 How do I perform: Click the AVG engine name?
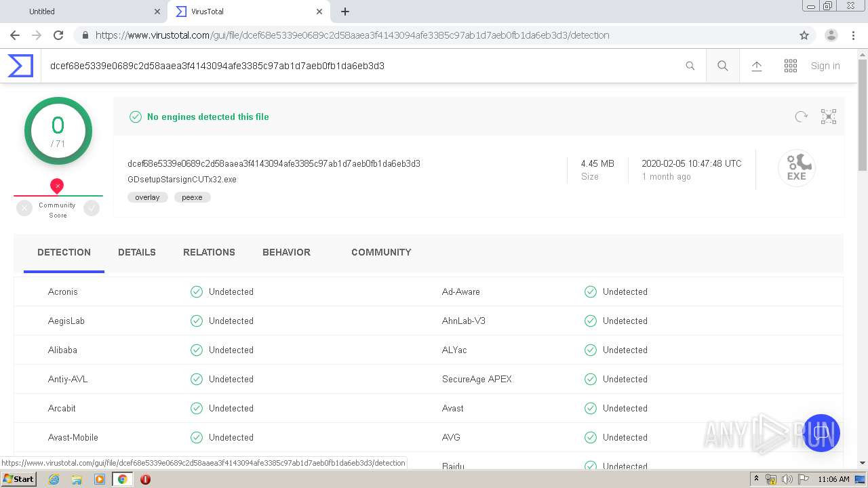click(451, 437)
